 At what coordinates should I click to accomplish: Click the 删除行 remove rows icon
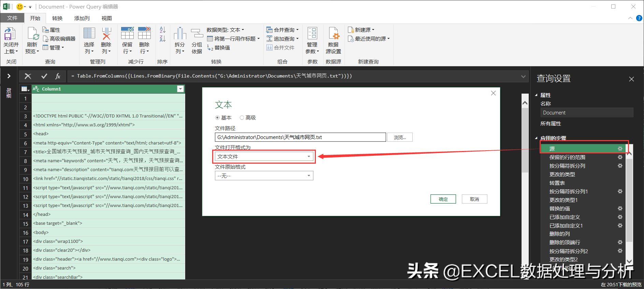(144, 33)
